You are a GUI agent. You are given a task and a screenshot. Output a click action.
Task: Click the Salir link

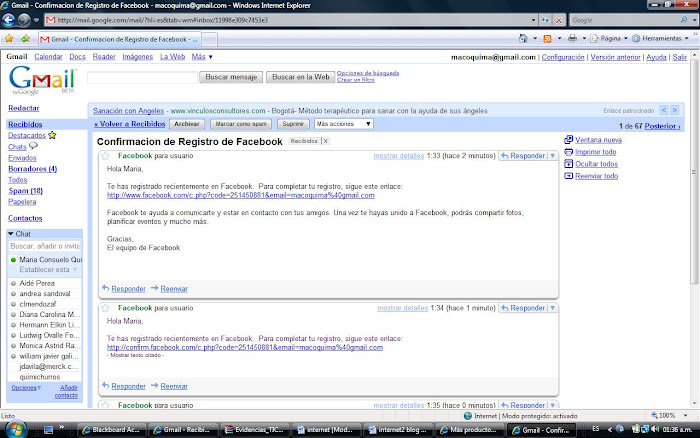(679, 57)
